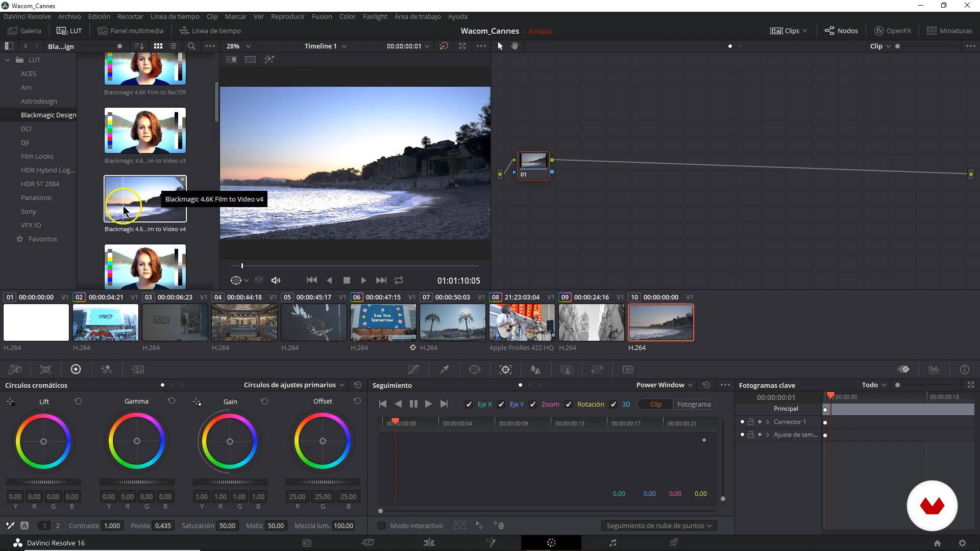Open the Archivo menu
Image resolution: width=980 pixels, height=551 pixels.
click(69, 16)
